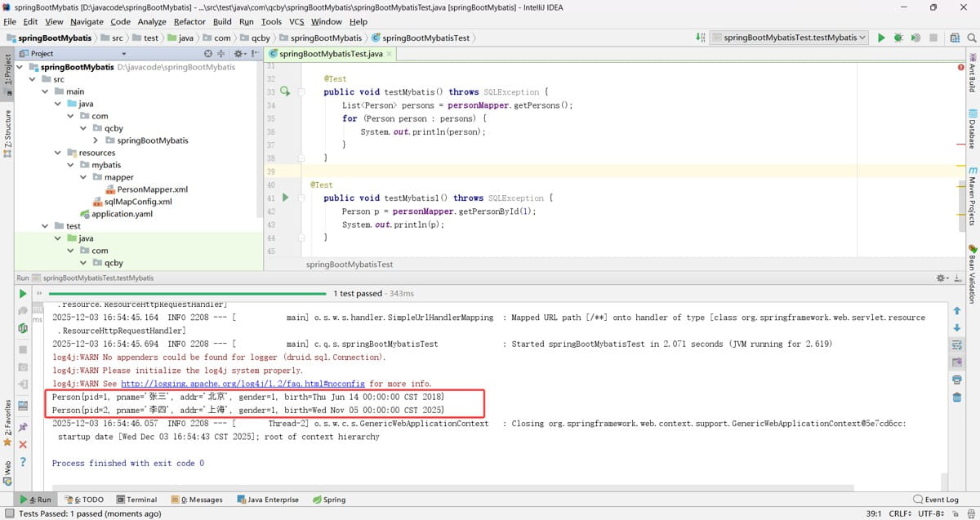Open the run configuration dropdown
The height and width of the screenshot is (520, 980).
coord(789,38)
